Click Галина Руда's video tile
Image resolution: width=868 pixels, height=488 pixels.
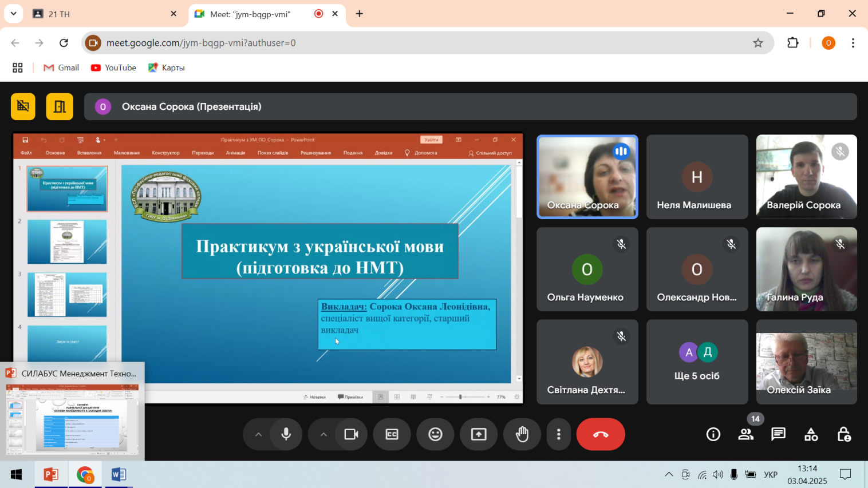click(806, 269)
